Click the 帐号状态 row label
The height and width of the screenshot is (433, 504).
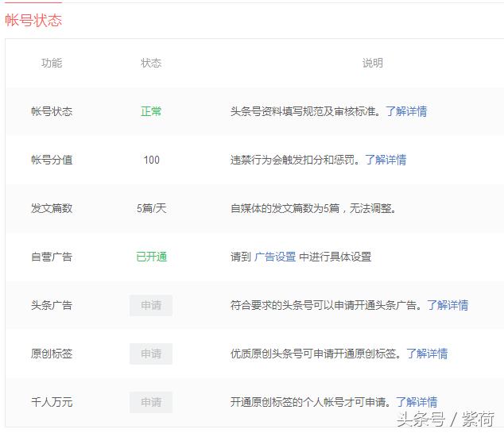52,111
